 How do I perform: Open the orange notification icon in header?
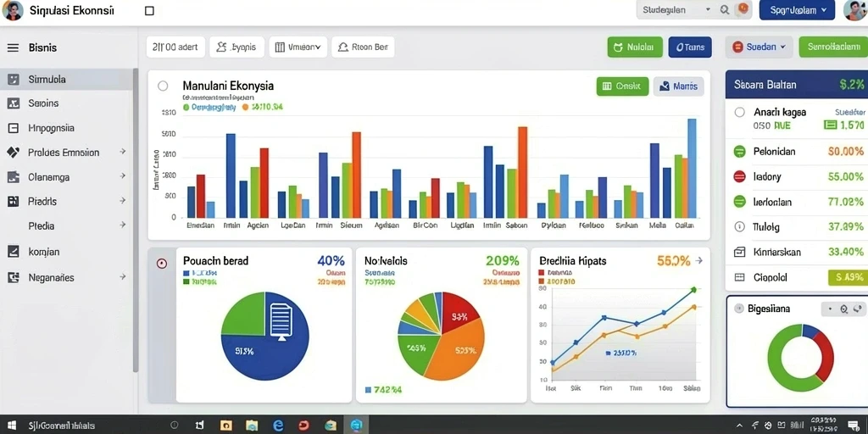pyautogui.click(x=743, y=9)
